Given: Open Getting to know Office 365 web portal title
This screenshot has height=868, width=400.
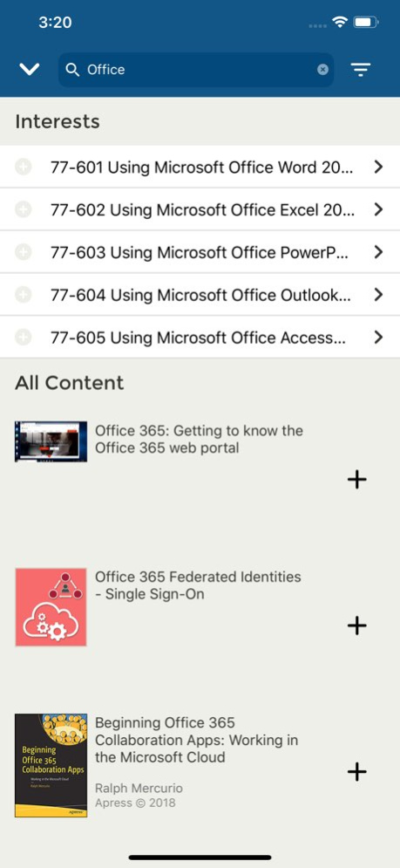Looking at the screenshot, I should coord(200,439).
